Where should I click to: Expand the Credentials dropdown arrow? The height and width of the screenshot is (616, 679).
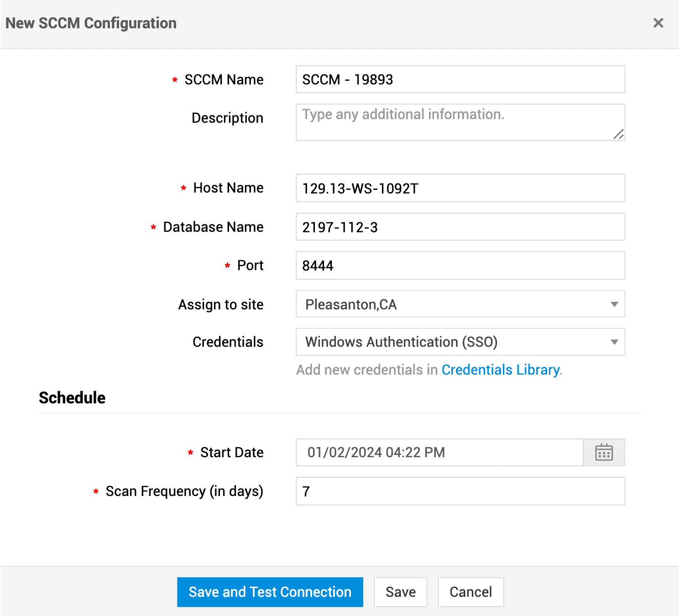pos(614,342)
